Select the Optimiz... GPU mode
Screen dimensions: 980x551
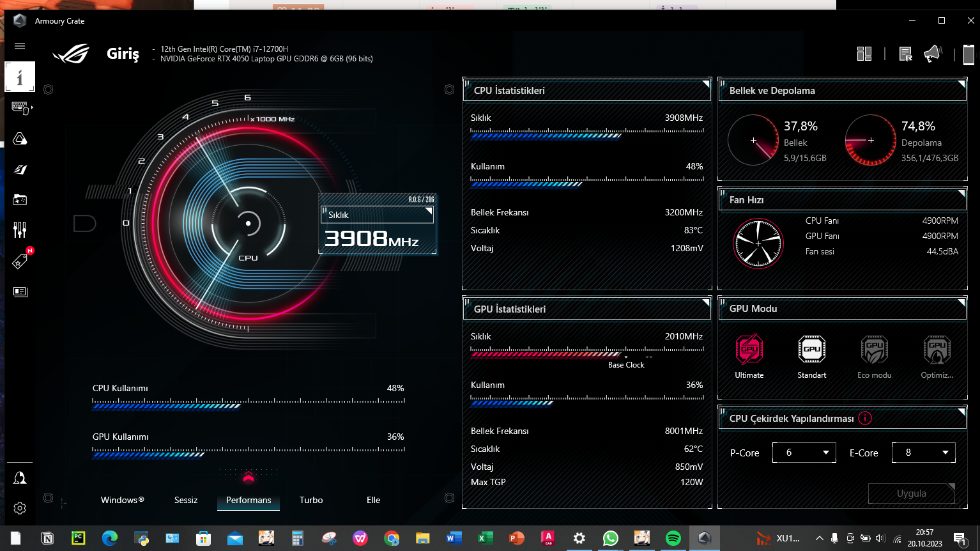(x=937, y=357)
